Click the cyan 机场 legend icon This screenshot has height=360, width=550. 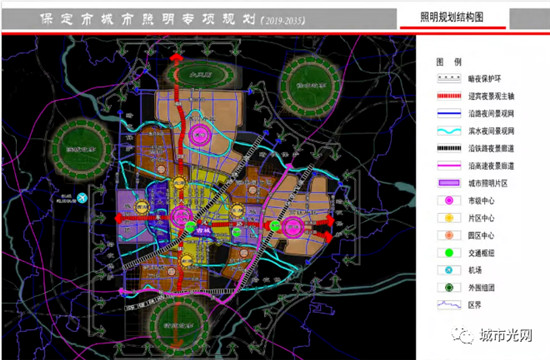pos(449,270)
